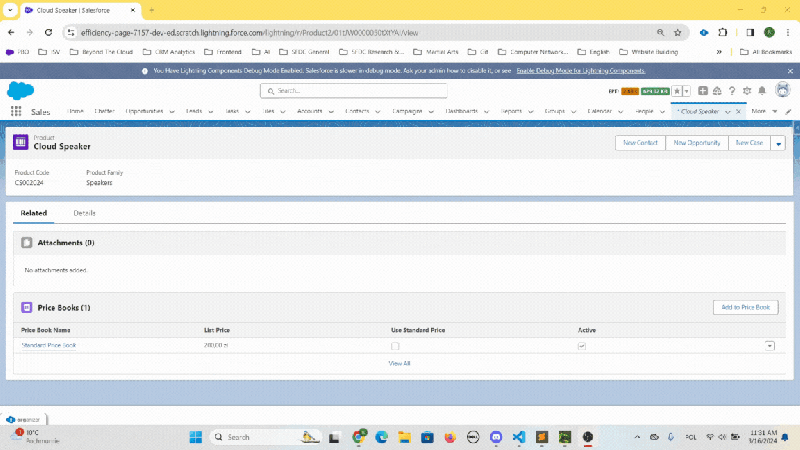Open the favorites star icon

pos(677,91)
